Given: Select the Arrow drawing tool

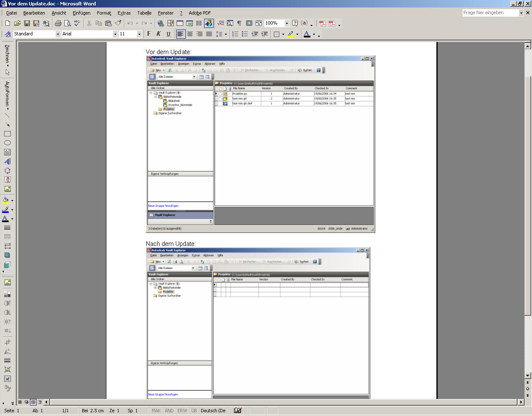Looking at the screenshot, I should tap(7, 125).
